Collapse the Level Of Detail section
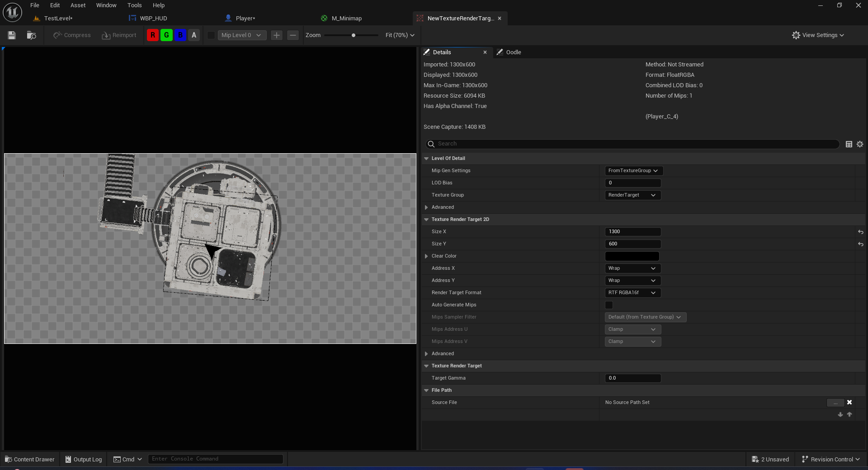 point(426,159)
